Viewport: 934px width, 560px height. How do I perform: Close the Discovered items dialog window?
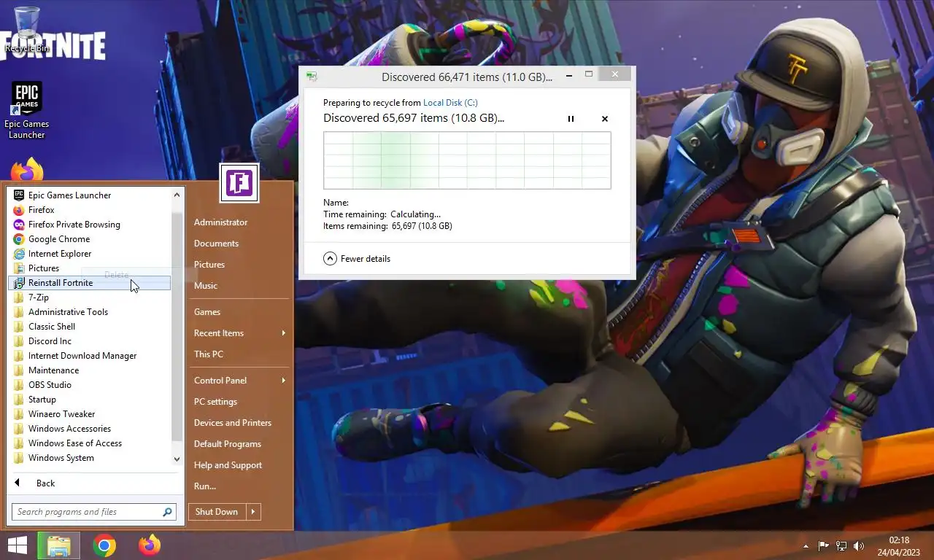614,74
